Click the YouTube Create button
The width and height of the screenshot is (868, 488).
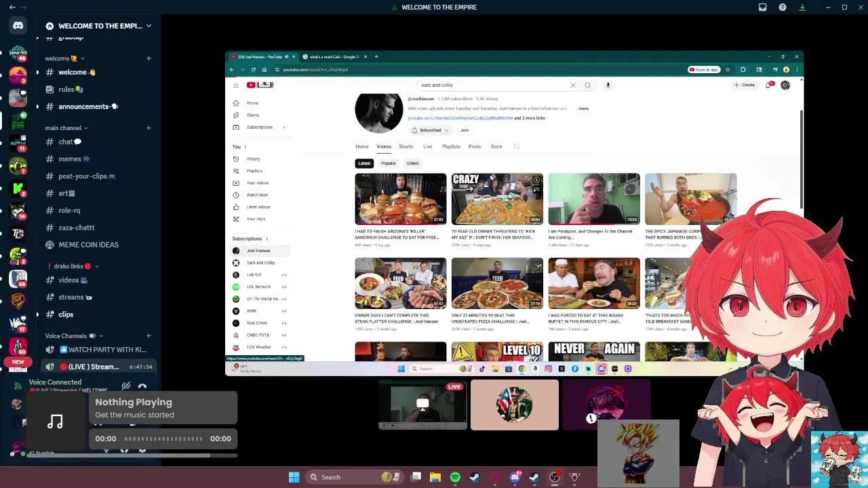click(x=745, y=85)
